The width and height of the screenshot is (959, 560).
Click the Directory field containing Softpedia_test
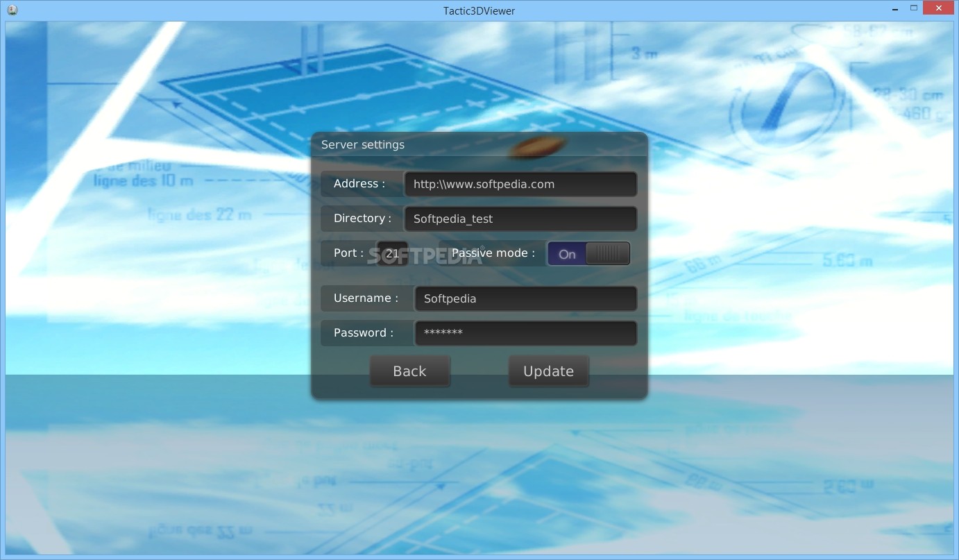click(520, 219)
